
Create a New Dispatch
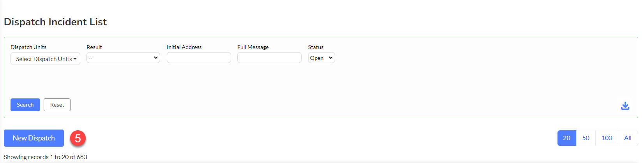pos(34,138)
